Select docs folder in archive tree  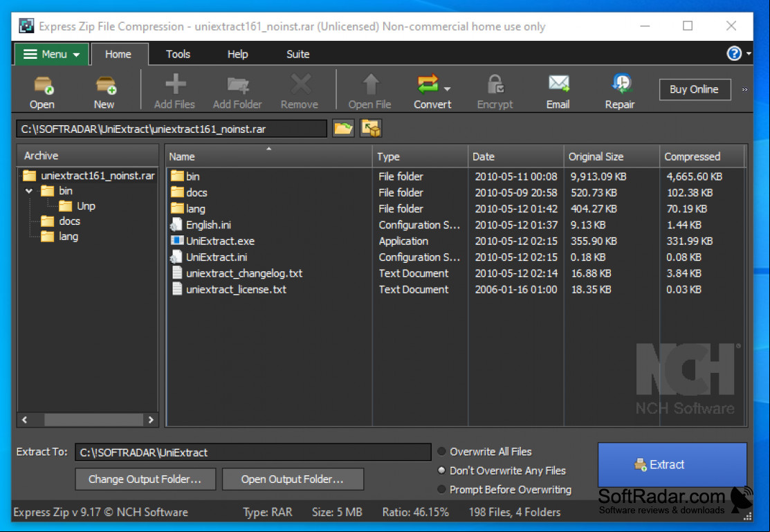point(69,221)
